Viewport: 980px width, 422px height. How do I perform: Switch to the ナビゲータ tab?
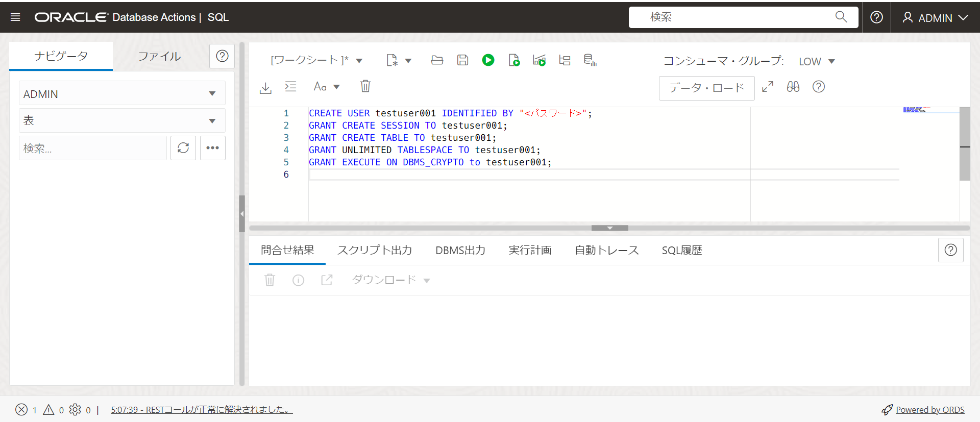tap(61, 56)
